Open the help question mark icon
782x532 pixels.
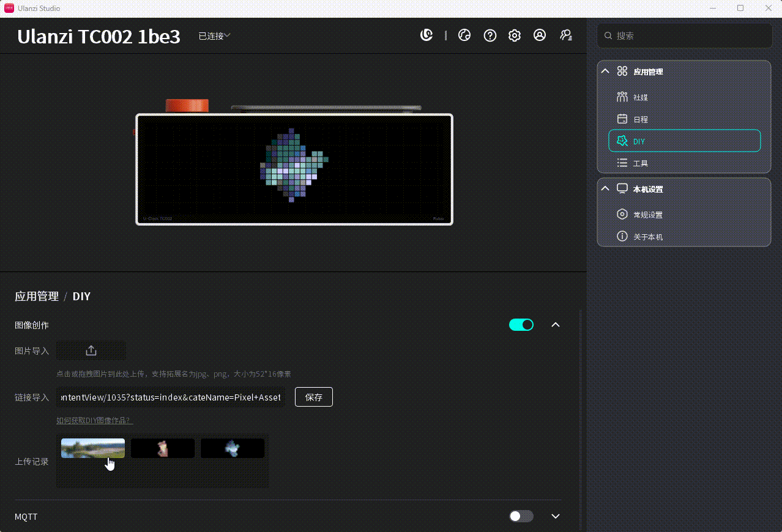490,35
